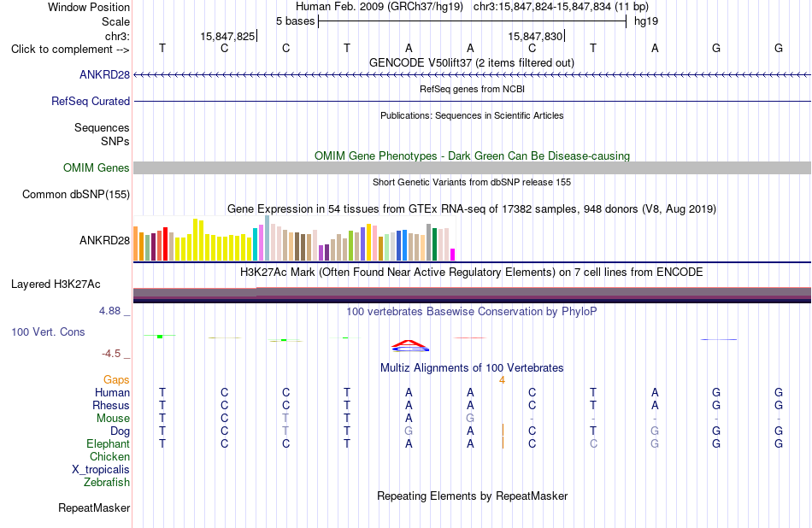This screenshot has width=812, height=528.
Task: Click the Multiz Alignments of 100 Vertebrates title
Action: coord(472,368)
